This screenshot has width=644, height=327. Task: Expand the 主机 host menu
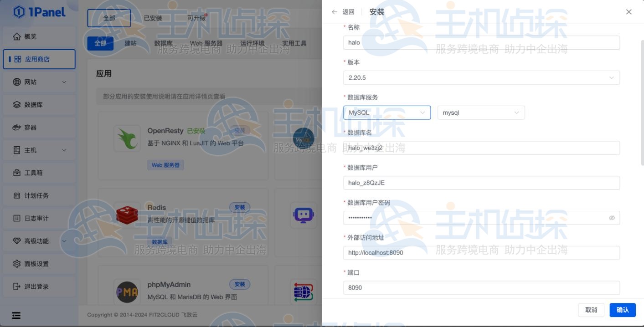(39, 150)
